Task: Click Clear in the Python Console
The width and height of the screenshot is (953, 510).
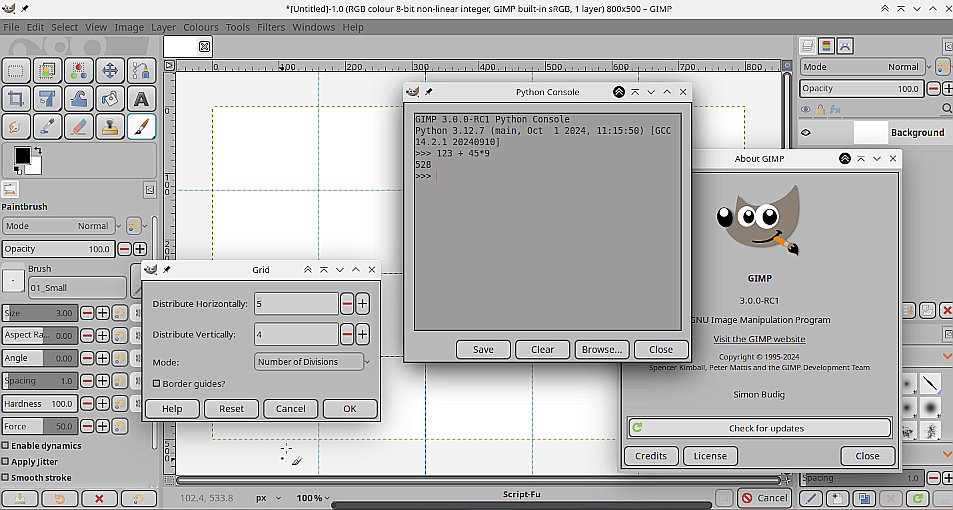Action: point(542,350)
